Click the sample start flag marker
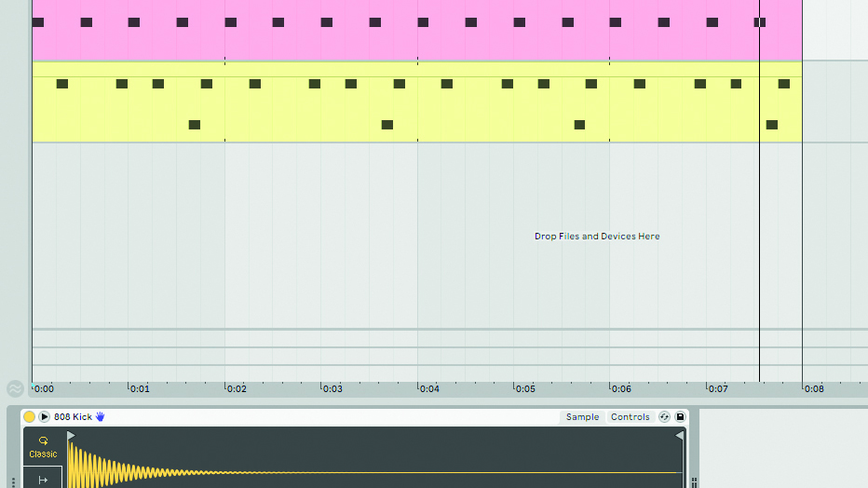This screenshot has height=488, width=868. (71, 436)
